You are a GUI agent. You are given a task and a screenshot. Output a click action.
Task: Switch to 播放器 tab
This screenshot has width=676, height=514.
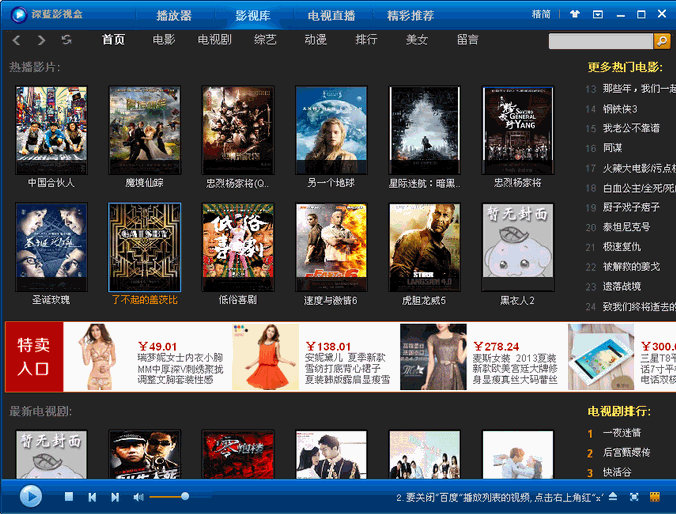click(x=174, y=16)
